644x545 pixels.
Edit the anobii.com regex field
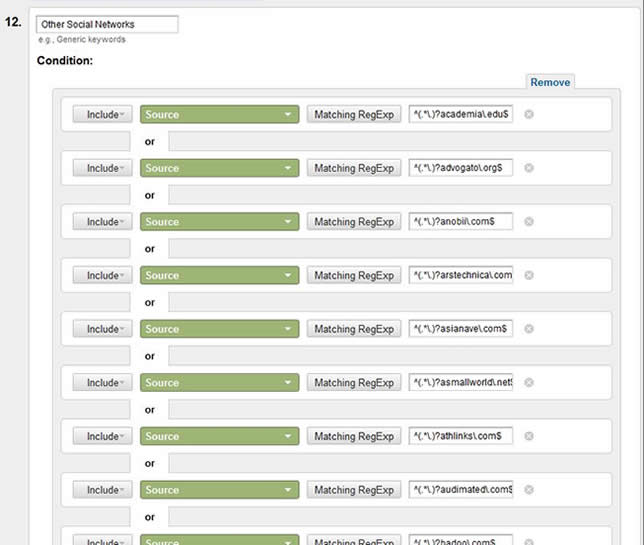(461, 221)
